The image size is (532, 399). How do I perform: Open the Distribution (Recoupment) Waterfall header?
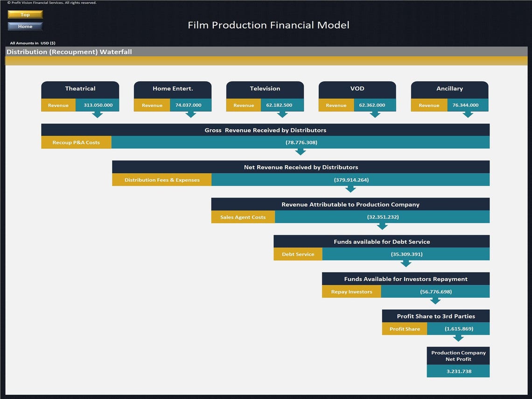tap(70, 52)
